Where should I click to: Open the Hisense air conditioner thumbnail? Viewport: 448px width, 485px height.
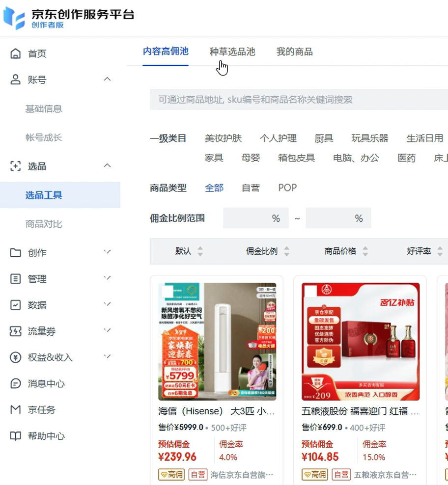click(x=217, y=342)
